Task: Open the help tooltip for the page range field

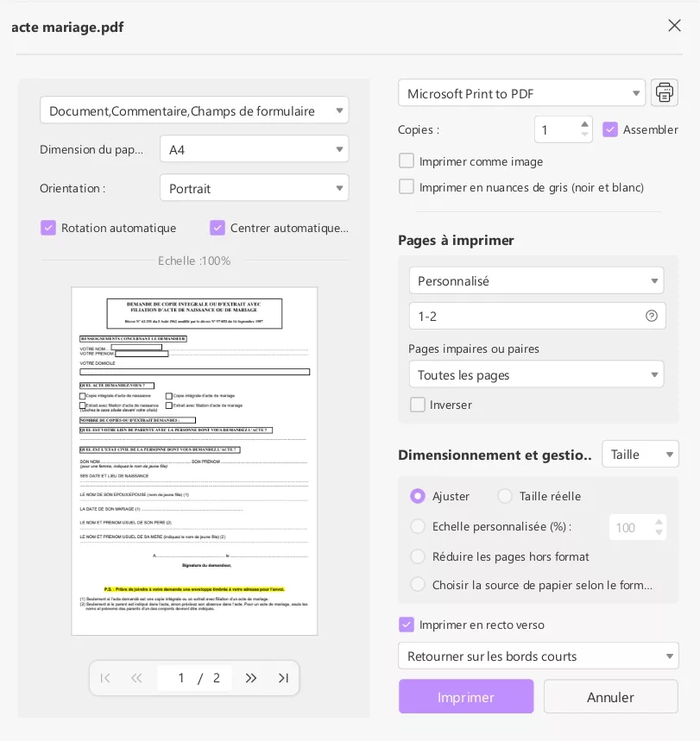Action: click(x=653, y=316)
